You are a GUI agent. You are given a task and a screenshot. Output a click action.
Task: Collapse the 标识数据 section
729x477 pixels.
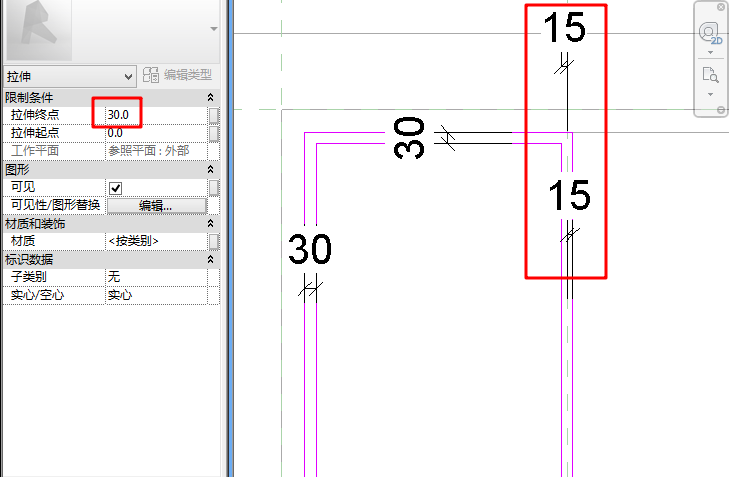210,259
